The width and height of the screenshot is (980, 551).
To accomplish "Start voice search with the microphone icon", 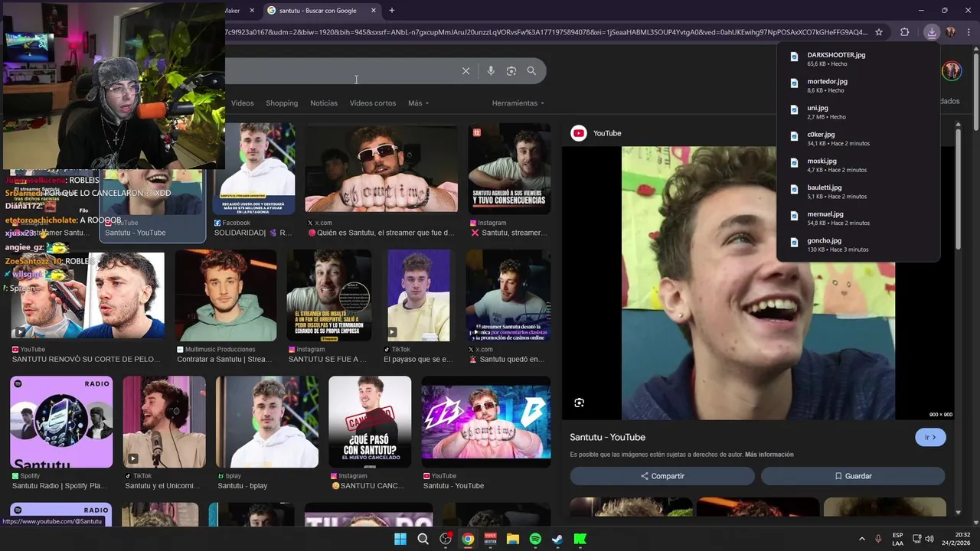I will click(491, 71).
